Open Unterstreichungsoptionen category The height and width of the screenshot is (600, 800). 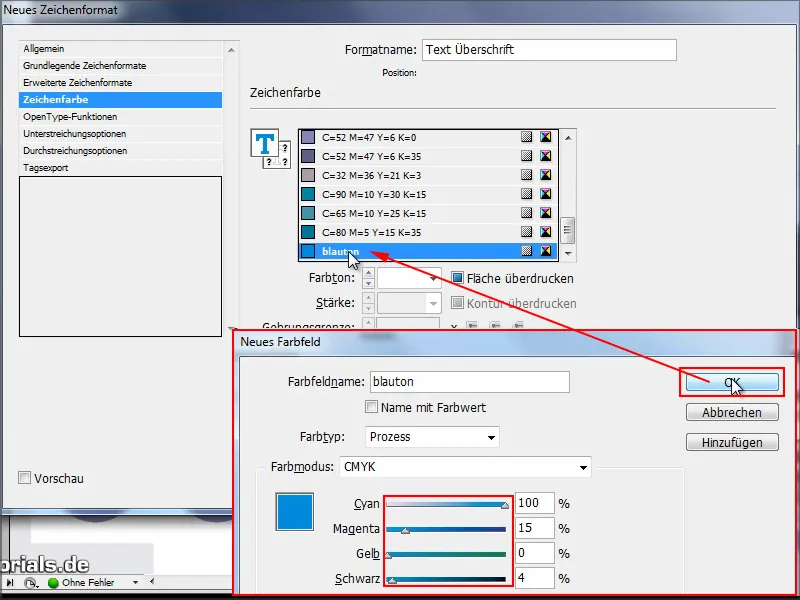coord(120,134)
